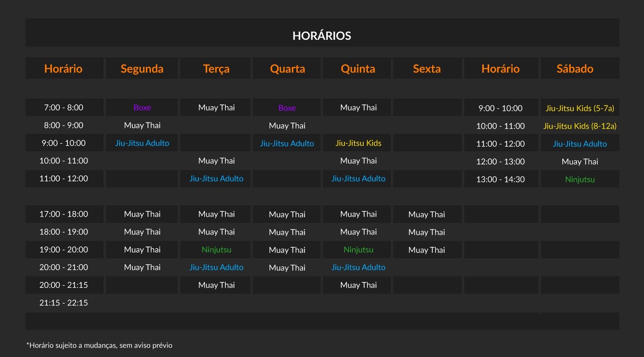Click the 13:00 - 14:30 Saturday time slot
Viewport: 644px width, 357px height.
(500, 179)
